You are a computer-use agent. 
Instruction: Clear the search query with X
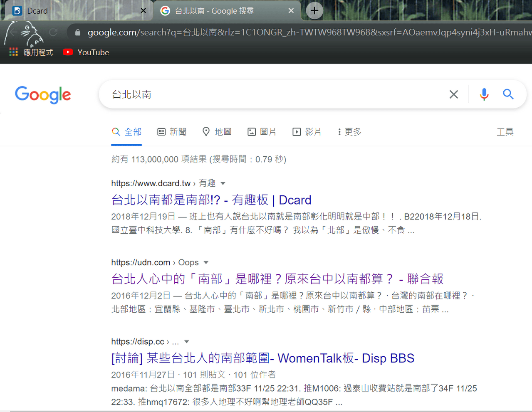454,94
